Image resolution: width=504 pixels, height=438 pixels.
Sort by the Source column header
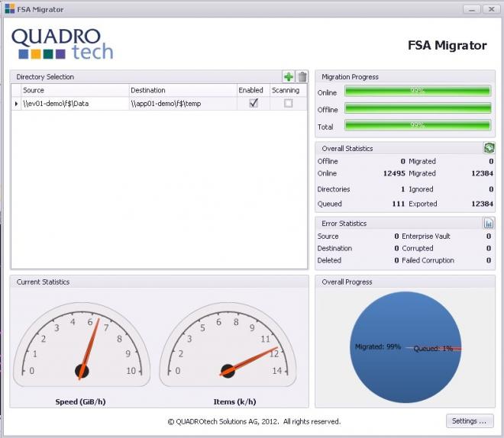[75, 90]
